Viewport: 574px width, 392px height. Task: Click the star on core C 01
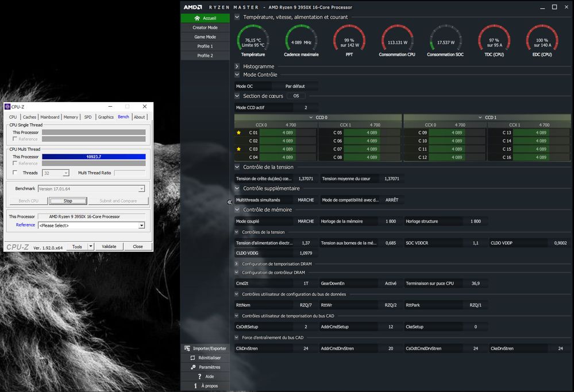[239, 133]
